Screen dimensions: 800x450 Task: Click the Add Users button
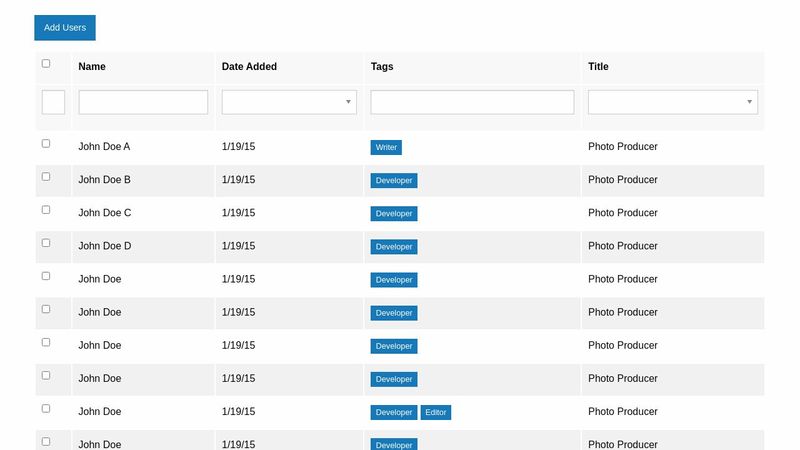(x=65, y=28)
